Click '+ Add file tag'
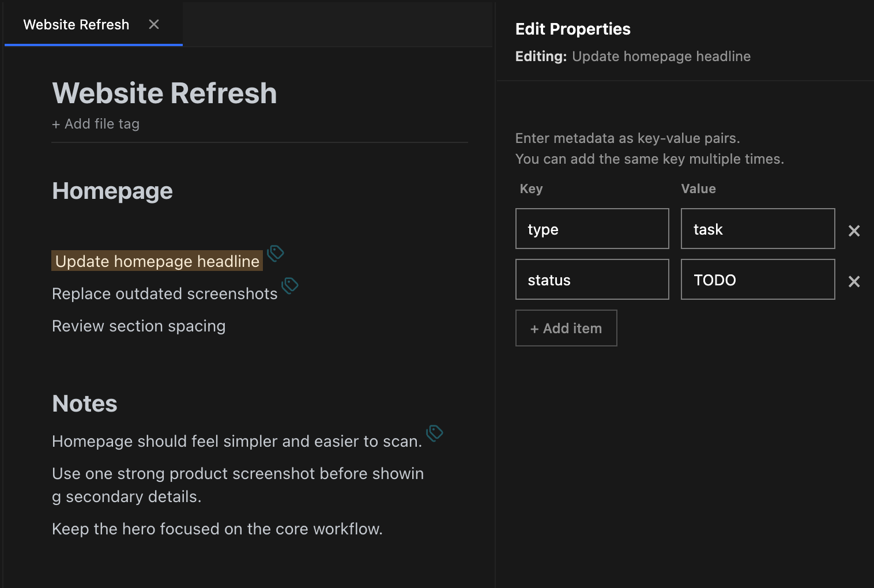The image size is (874, 588). (96, 123)
